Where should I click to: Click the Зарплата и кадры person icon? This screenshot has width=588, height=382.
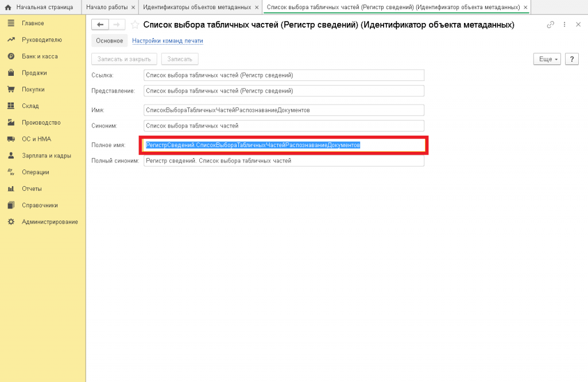point(11,155)
